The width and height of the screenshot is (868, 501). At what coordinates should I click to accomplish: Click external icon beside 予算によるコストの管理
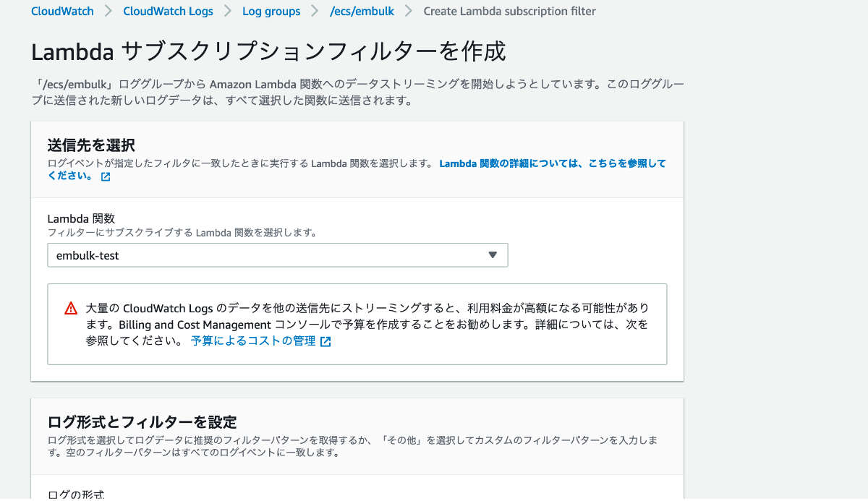coord(325,342)
